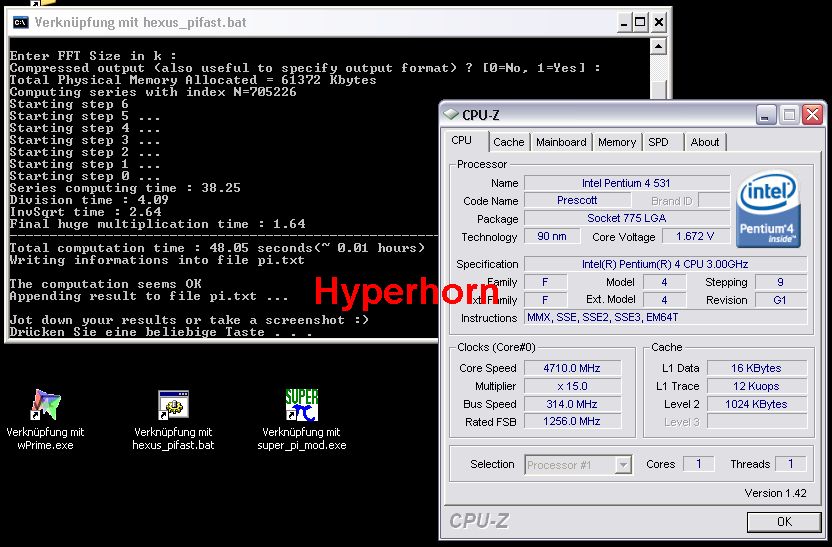The width and height of the screenshot is (832, 547).
Task: Open the Mainboard tab in CPU-Z
Action: click(561, 142)
